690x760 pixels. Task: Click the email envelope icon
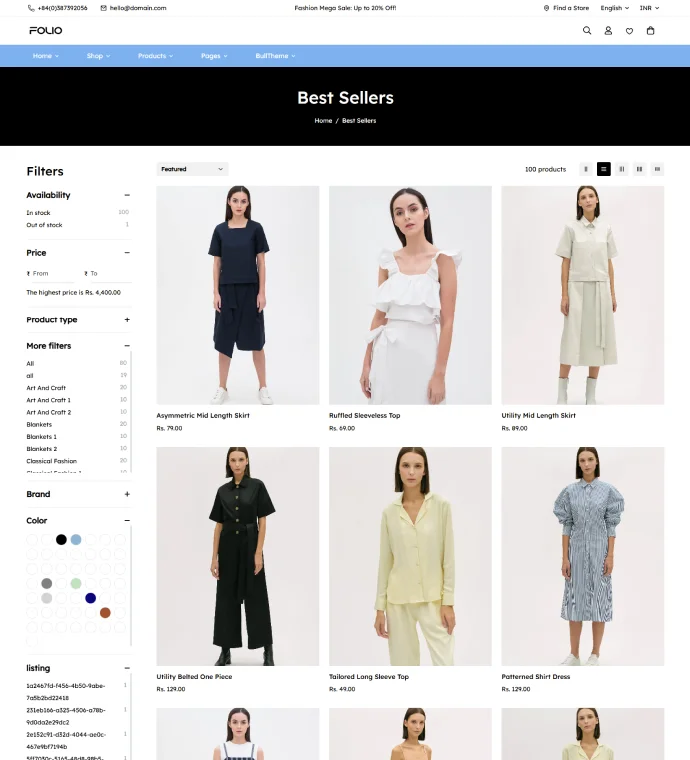pos(104,8)
